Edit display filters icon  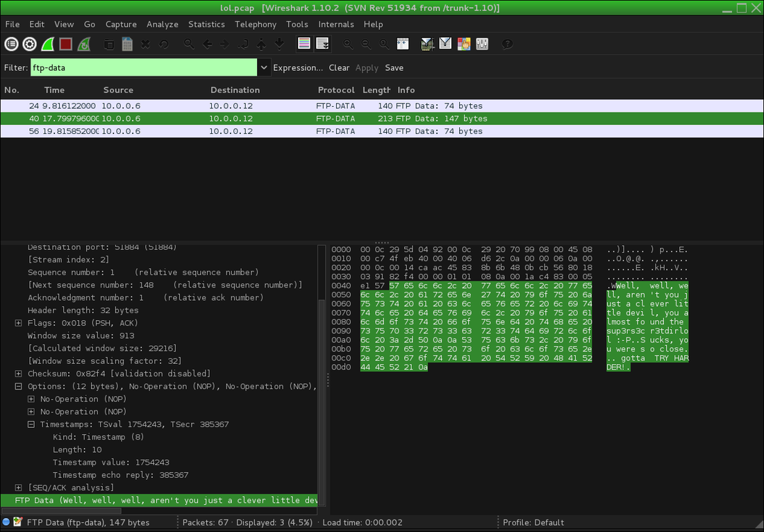(445, 44)
